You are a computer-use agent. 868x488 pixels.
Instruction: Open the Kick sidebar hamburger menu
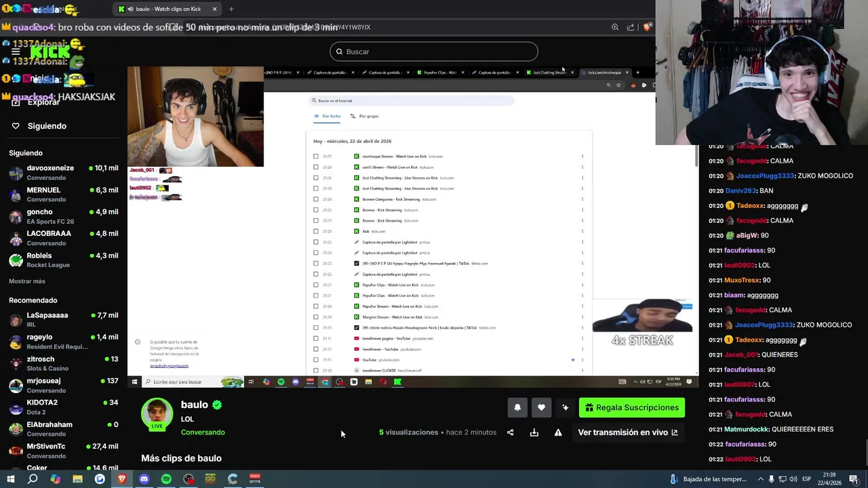tap(15, 52)
